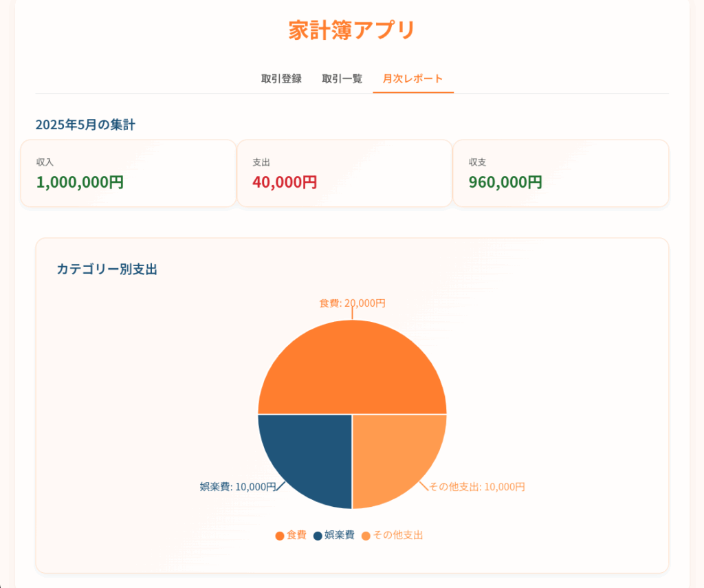Open the 取引登録 tab
704x588 pixels.
click(x=281, y=78)
